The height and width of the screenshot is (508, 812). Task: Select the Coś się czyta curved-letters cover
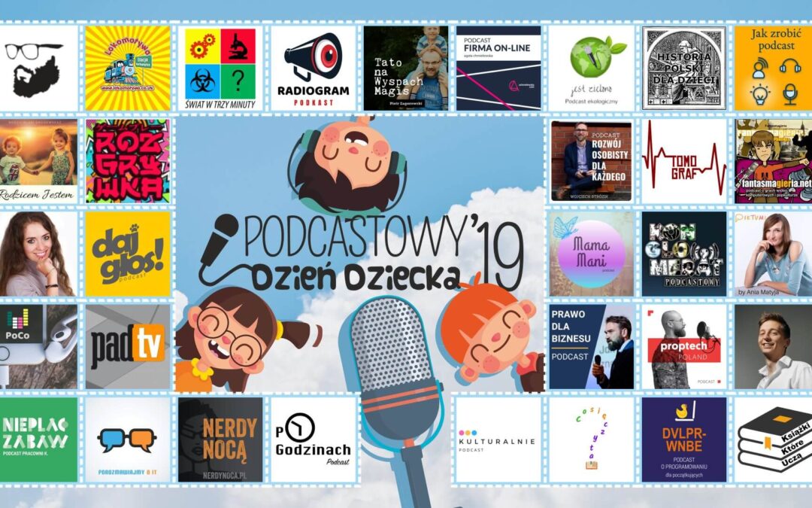[x=592, y=440]
